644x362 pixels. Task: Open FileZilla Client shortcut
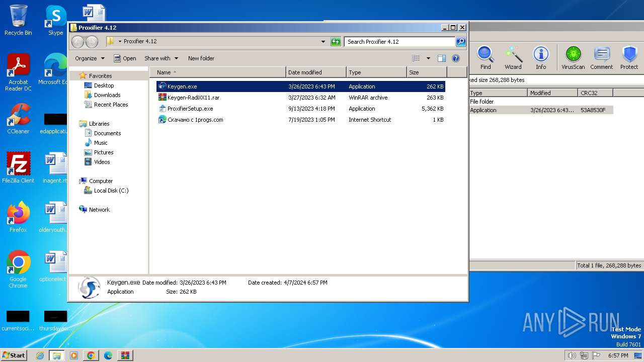18,168
